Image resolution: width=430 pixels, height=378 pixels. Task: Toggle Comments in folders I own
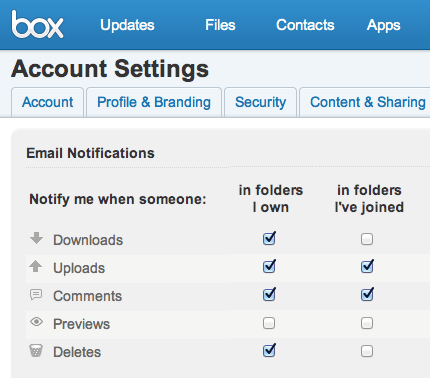coord(269,294)
